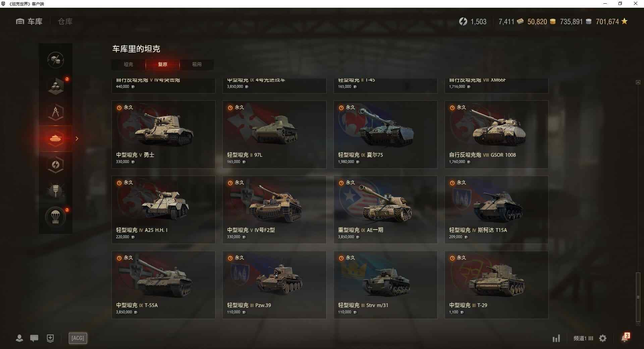Open the 仓库 section
This screenshot has height=349, width=644.
point(65,21)
